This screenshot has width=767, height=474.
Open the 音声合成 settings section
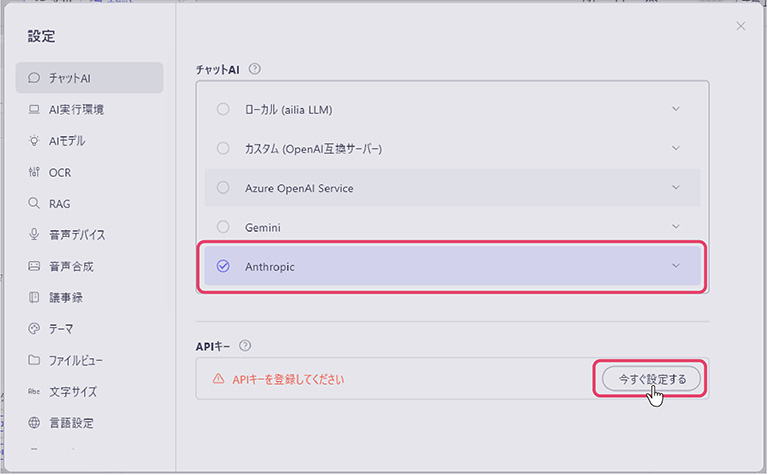coord(70,267)
